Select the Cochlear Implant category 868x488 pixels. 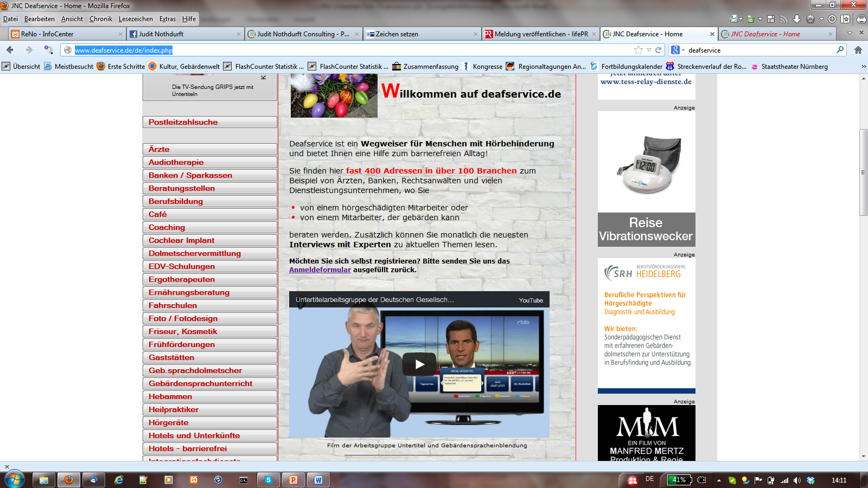[x=209, y=240]
